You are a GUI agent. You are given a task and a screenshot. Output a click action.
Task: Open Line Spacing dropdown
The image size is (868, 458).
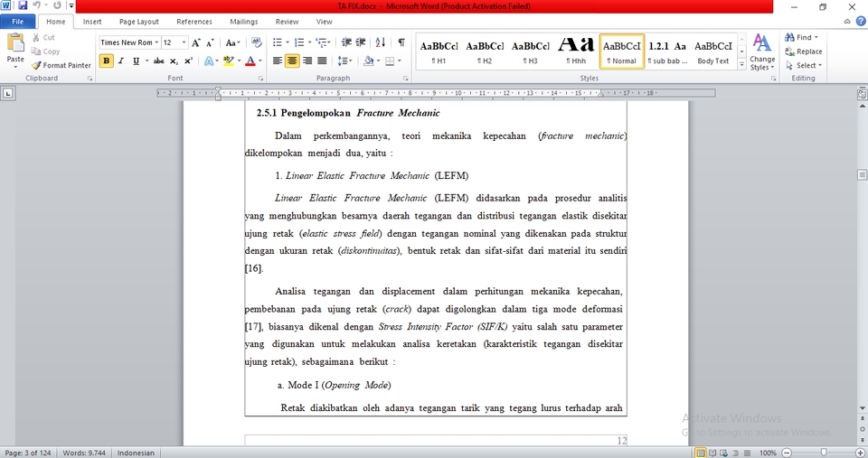[x=344, y=61]
